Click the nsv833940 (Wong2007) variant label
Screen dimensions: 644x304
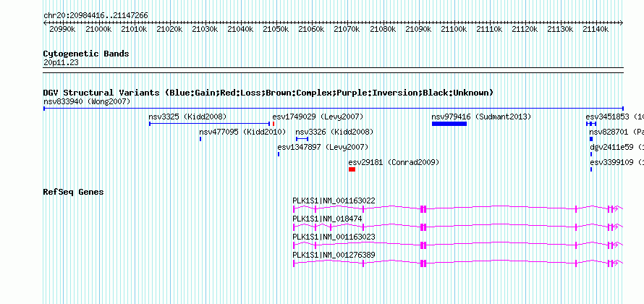point(87,101)
